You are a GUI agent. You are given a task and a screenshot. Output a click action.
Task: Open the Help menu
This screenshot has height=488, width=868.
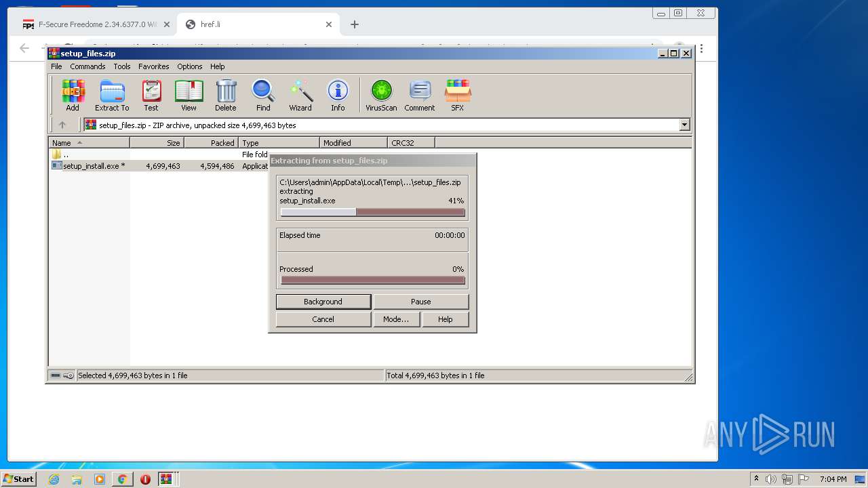coord(217,66)
